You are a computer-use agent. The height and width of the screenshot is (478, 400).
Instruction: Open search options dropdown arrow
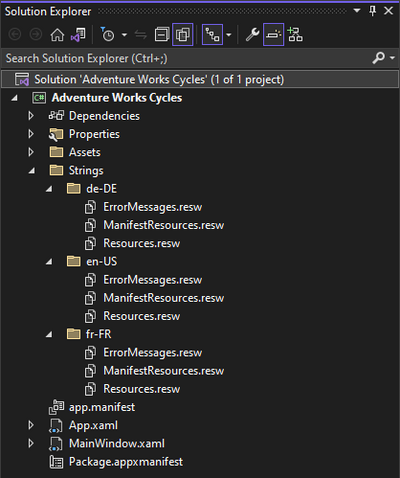click(392, 58)
